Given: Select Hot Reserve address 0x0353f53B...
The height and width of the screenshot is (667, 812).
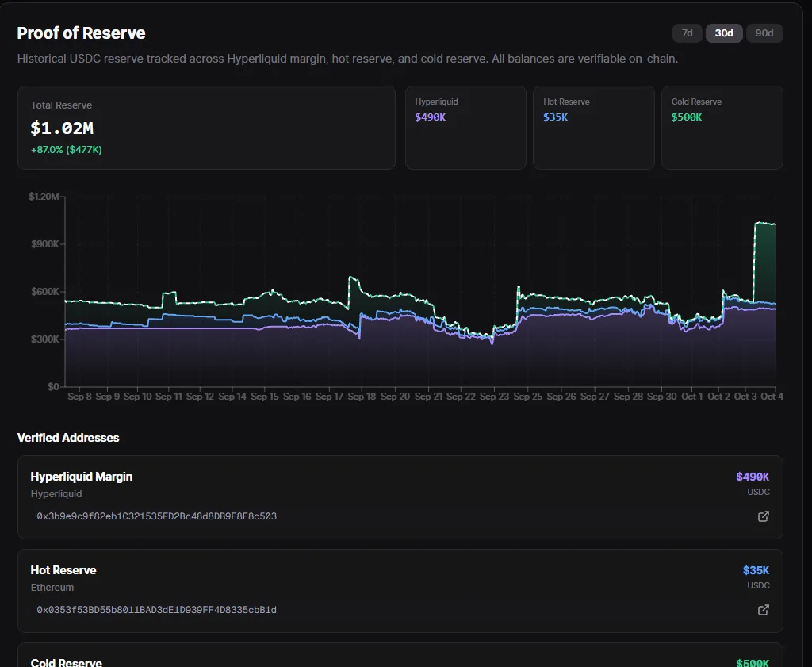Looking at the screenshot, I should click(x=156, y=610).
